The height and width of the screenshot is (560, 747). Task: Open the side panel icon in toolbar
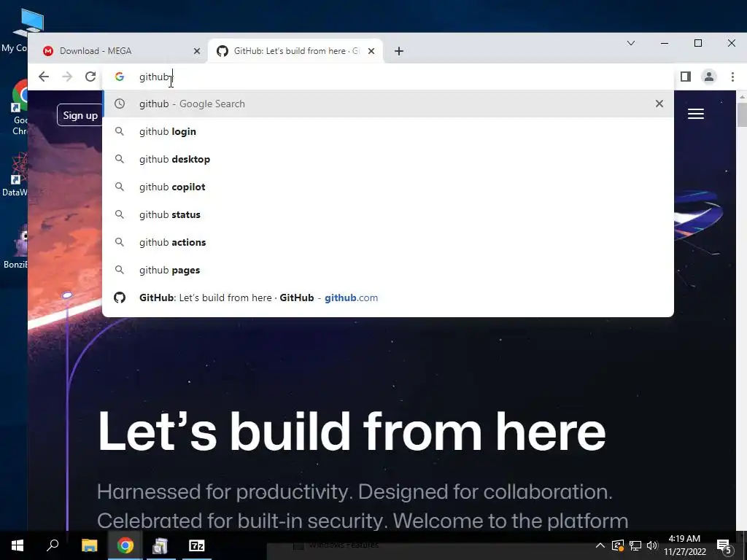tap(686, 77)
